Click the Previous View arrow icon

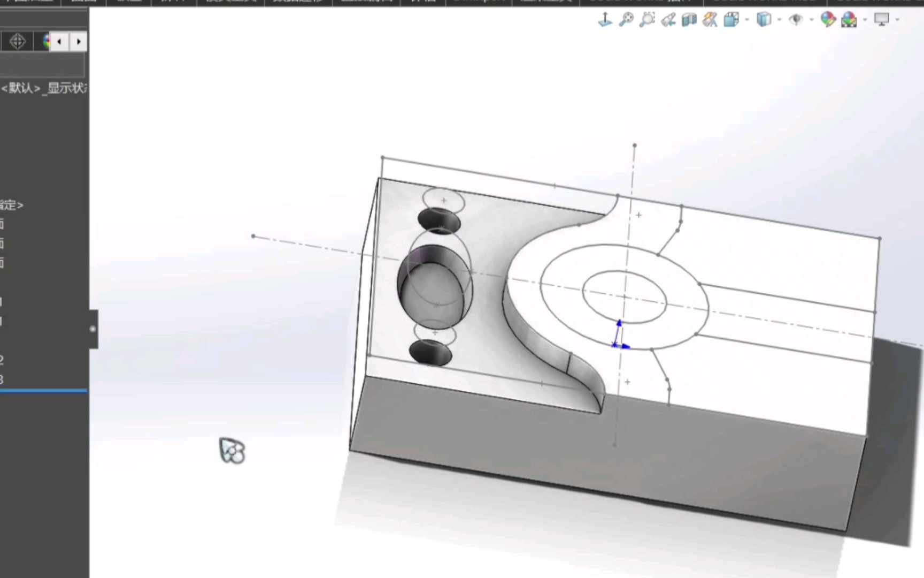pos(667,20)
